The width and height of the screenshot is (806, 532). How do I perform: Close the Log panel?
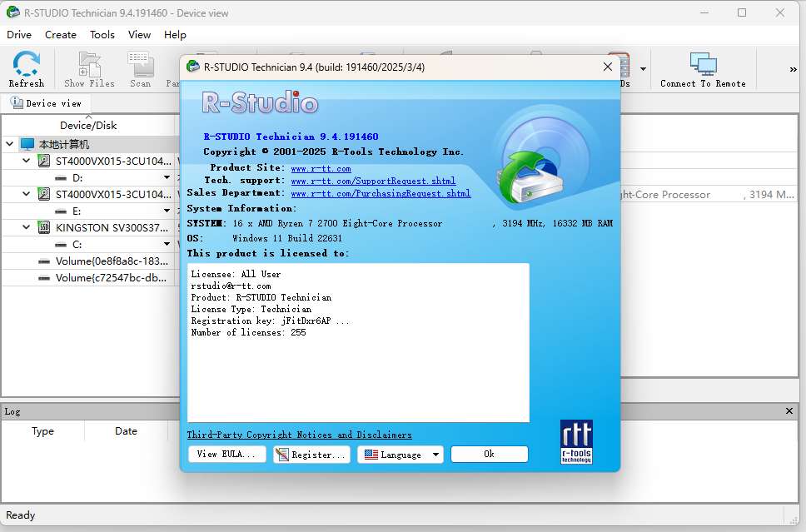pyautogui.click(x=789, y=411)
